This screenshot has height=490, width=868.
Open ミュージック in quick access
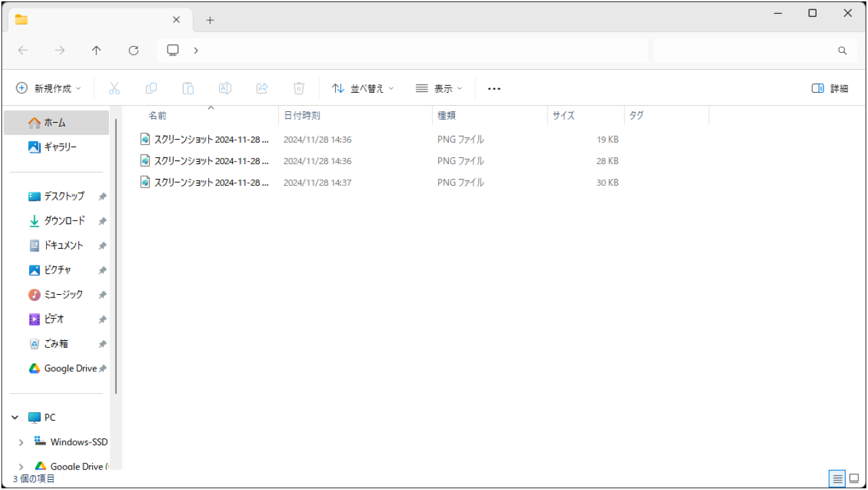click(56, 295)
